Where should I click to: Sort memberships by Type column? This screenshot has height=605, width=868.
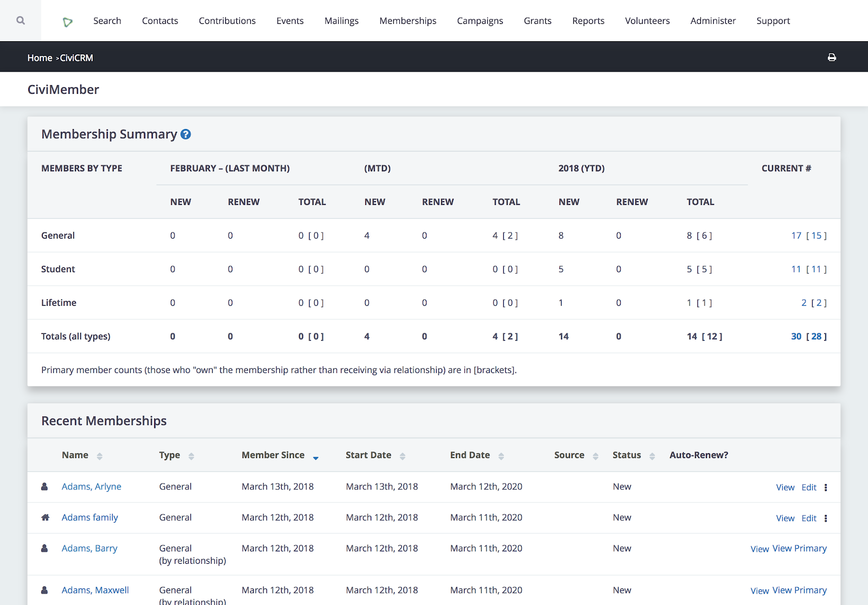(191, 456)
